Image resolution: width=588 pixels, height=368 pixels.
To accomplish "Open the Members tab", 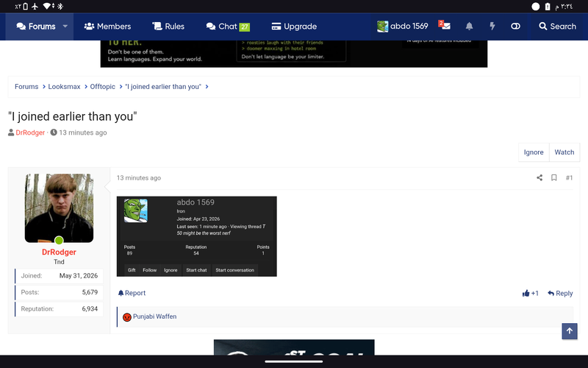I will click(107, 26).
